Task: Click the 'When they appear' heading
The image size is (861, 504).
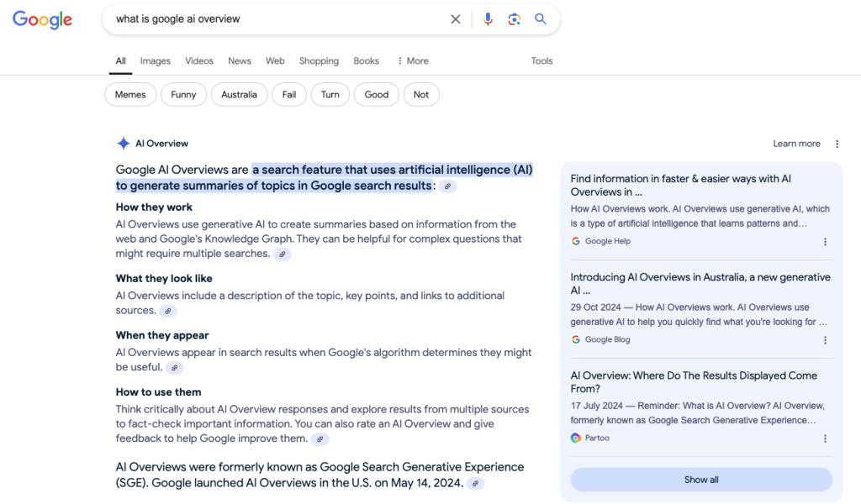Action: click(162, 336)
